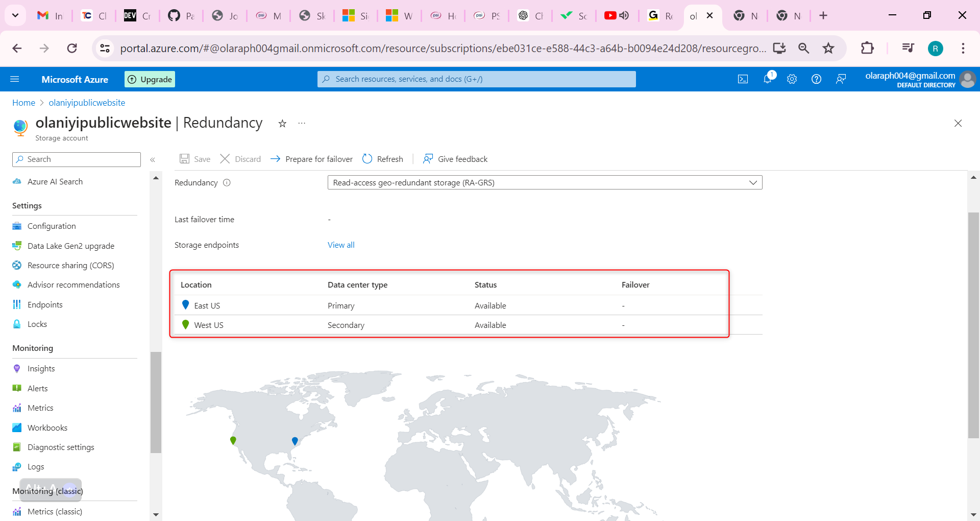Open the Azure portal hamburger menu
Viewport: 980px width, 521px height.
click(x=15, y=79)
